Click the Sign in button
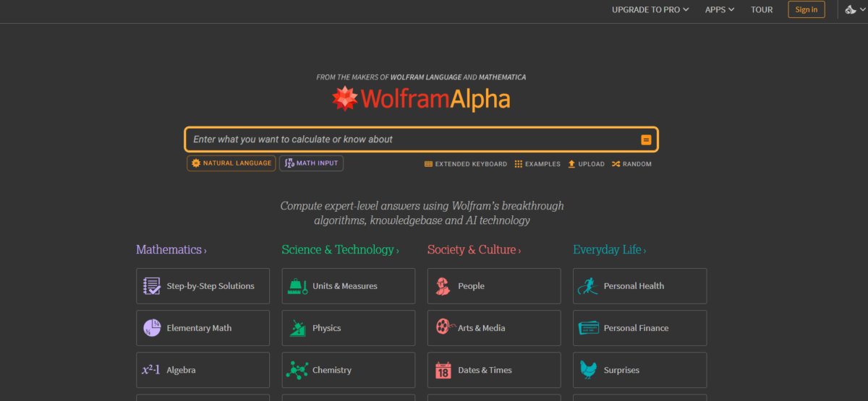This screenshot has height=401, width=868. click(807, 9)
